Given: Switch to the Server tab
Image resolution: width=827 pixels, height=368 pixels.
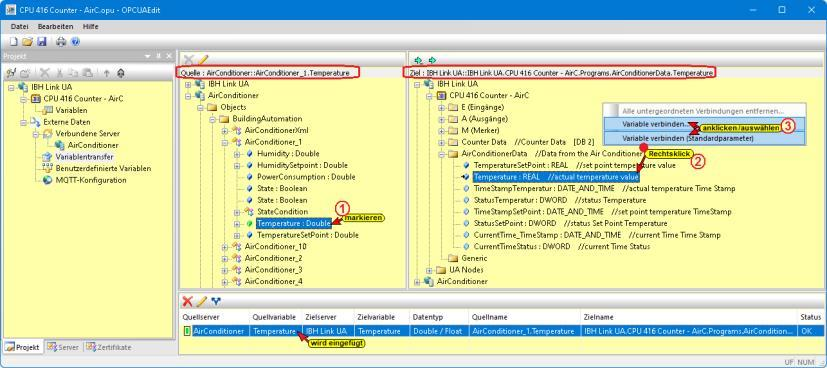Looking at the screenshot, I should pyautogui.click(x=63, y=347).
